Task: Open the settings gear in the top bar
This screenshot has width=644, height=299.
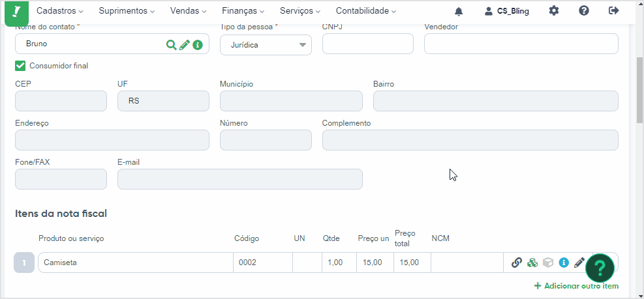Action: click(x=554, y=11)
